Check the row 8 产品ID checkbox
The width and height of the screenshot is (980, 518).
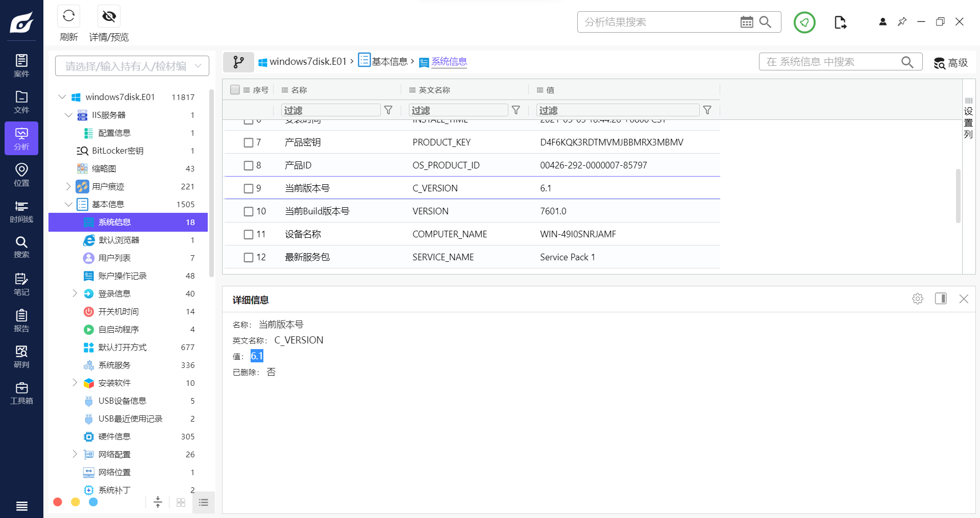point(249,165)
